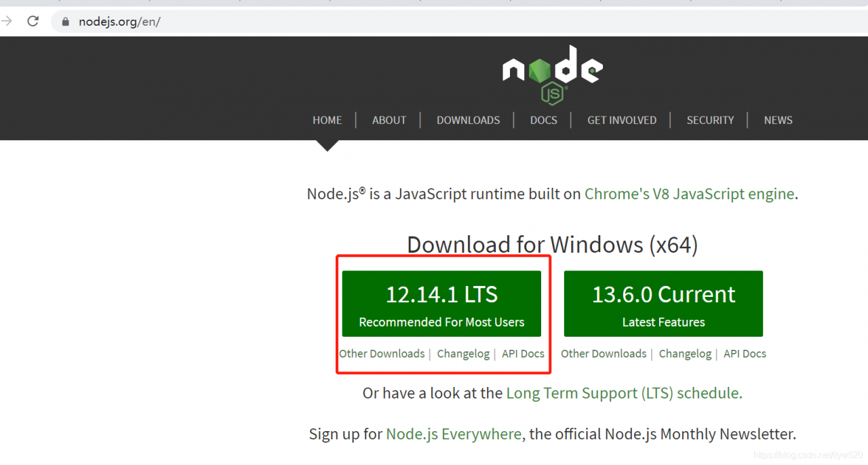This screenshot has width=868, height=465.
Task: Open the GET INVOLVED page
Action: pyautogui.click(x=622, y=120)
